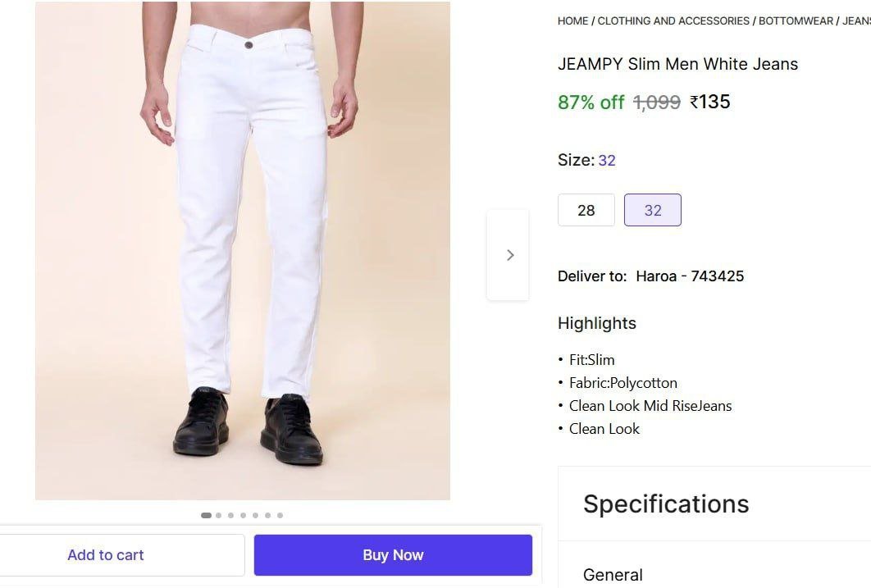The height and width of the screenshot is (588, 871).
Task: Select the fourth image indicator dot
Action: pos(244,516)
